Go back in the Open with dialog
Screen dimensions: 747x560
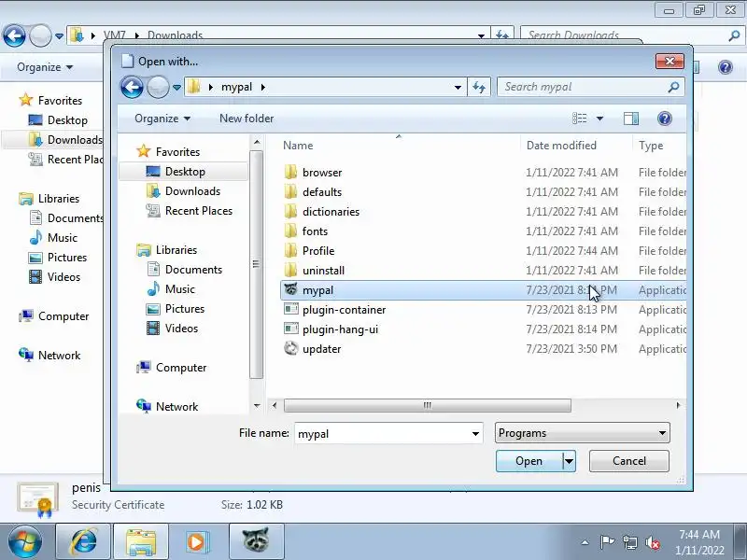(x=132, y=87)
